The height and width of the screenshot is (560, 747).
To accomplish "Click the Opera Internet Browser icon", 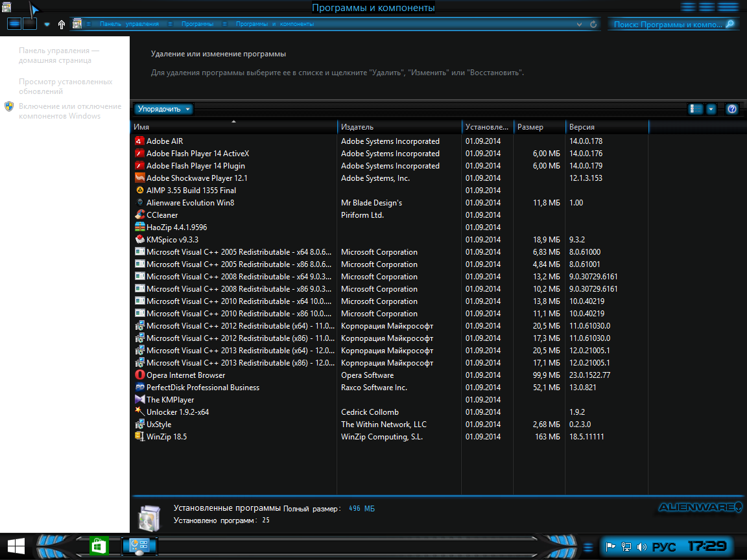I will [139, 375].
